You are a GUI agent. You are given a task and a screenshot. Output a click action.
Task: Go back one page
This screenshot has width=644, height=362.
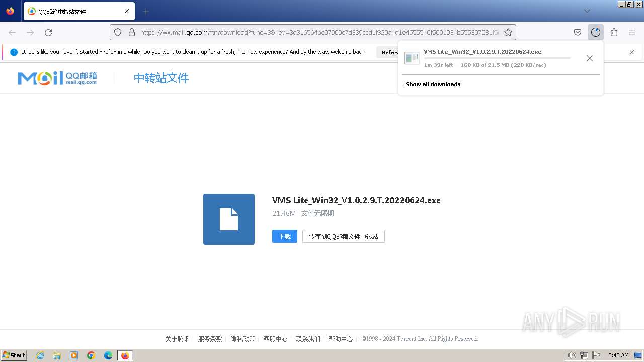(x=12, y=32)
